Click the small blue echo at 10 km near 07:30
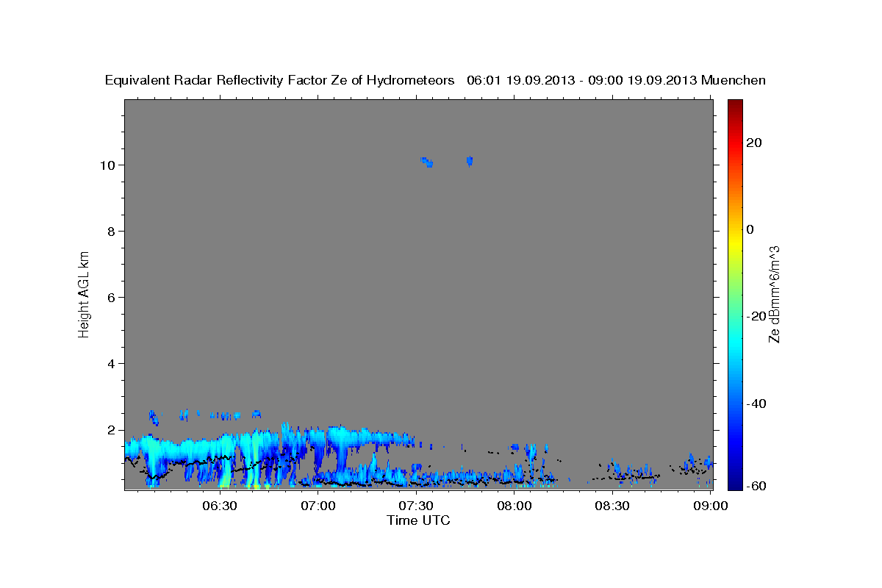The image size is (882, 588). coord(427,162)
